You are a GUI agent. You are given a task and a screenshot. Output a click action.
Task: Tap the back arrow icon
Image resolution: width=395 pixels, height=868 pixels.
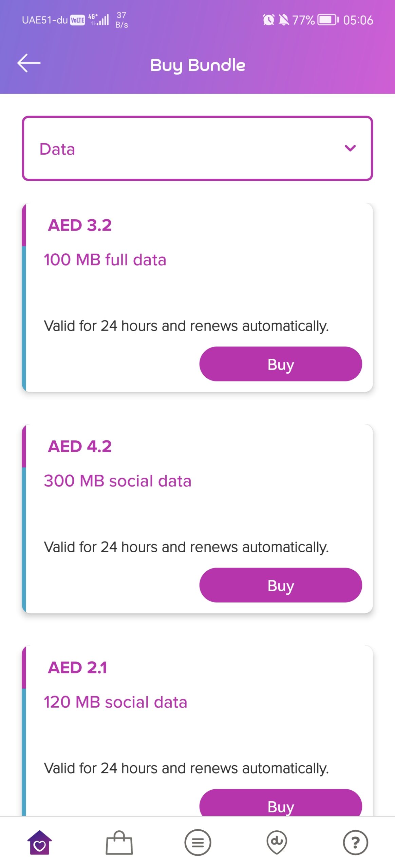[29, 63]
